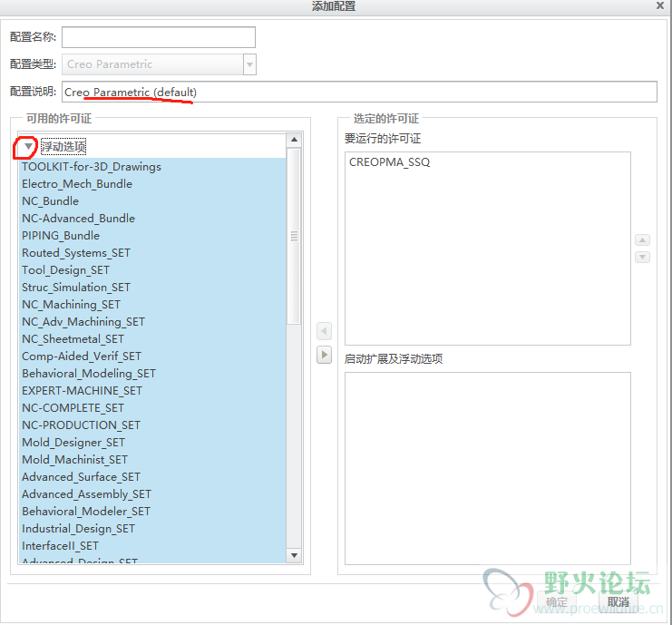Select CREOPMA_SSQ in licenses to run
This screenshot has width=672, height=625.
[389, 162]
